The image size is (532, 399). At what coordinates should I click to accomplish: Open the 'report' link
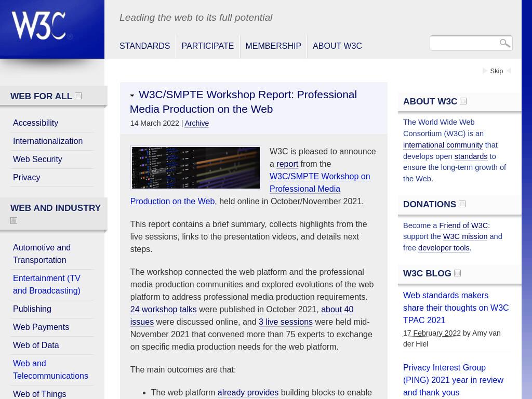(287, 164)
